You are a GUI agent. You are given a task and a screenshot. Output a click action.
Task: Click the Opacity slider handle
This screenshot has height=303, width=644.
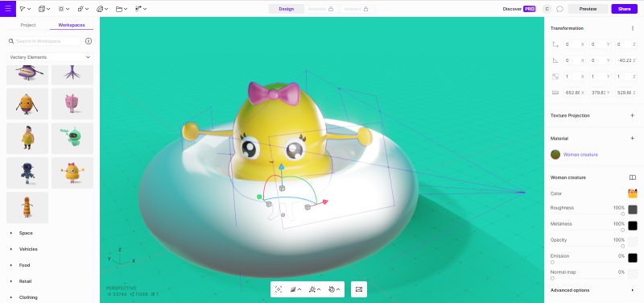coord(622,246)
